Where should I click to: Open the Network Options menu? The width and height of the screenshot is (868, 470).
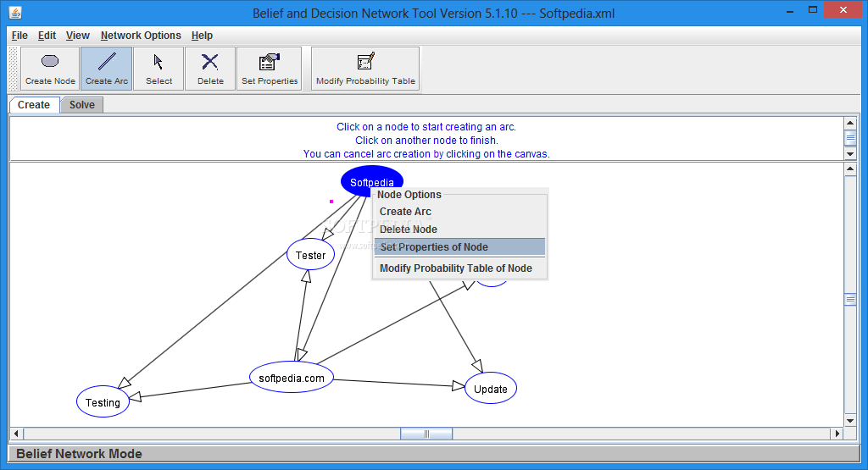point(141,36)
